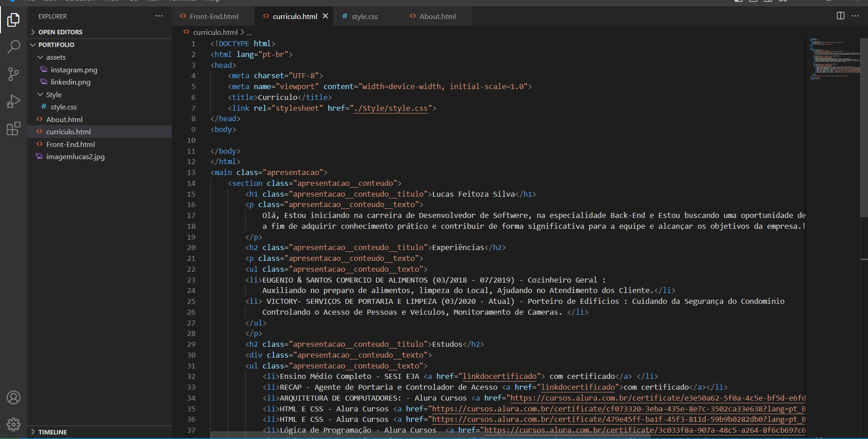The height and width of the screenshot is (439, 868).
Task: Open About.html from the explorer tree
Action: [x=64, y=119]
